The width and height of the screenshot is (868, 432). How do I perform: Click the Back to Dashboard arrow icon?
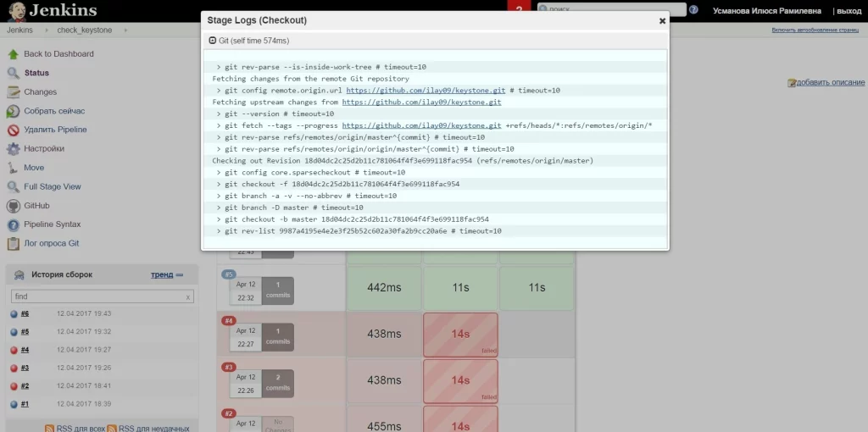coord(14,54)
